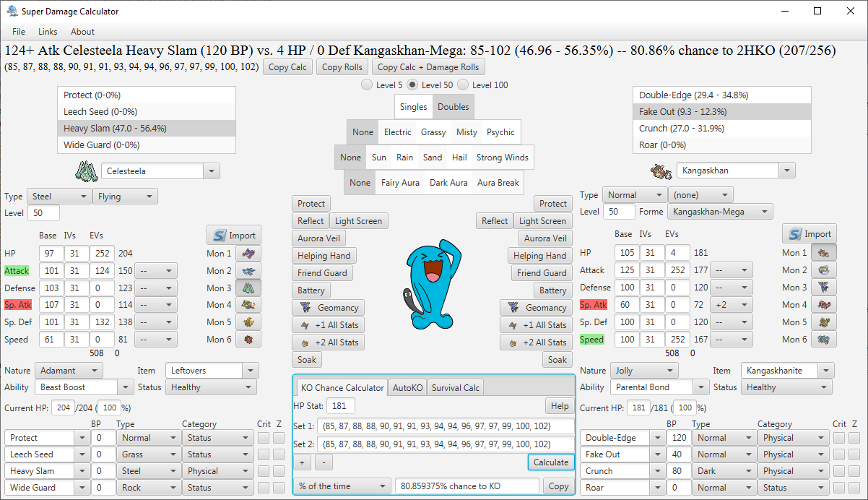Open the Kangaskhan species dropdown
The height and width of the screenshot is (500, 868).
[787, 171]
